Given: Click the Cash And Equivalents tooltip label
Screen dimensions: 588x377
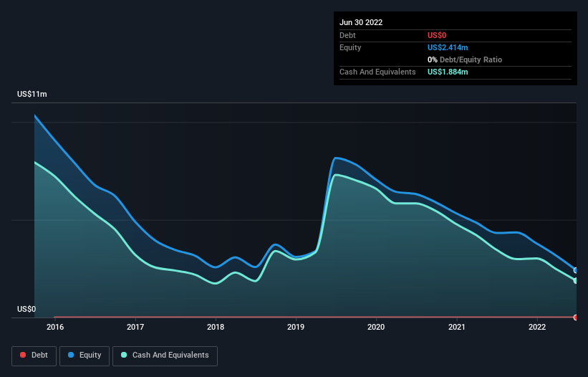Looking at the screenshot, I should [x=377, y=72].
